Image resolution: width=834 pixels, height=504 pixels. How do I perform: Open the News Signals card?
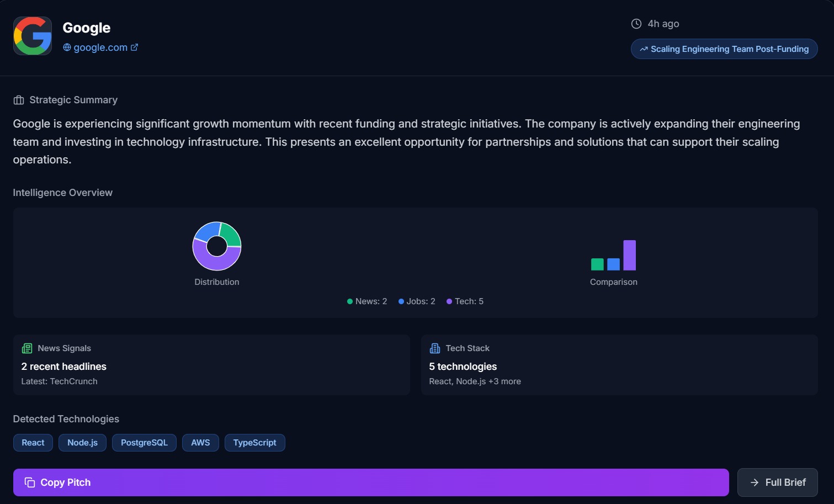click(x=211, y=365)
